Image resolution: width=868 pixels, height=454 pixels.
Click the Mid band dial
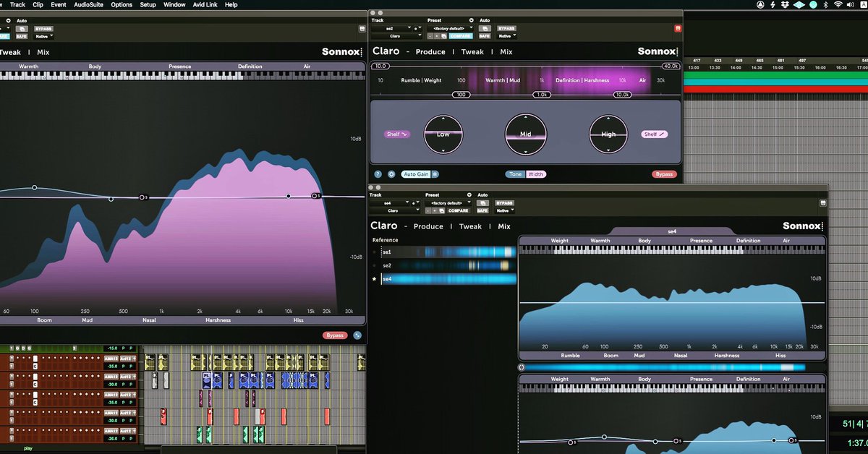[x=526, y=134]
